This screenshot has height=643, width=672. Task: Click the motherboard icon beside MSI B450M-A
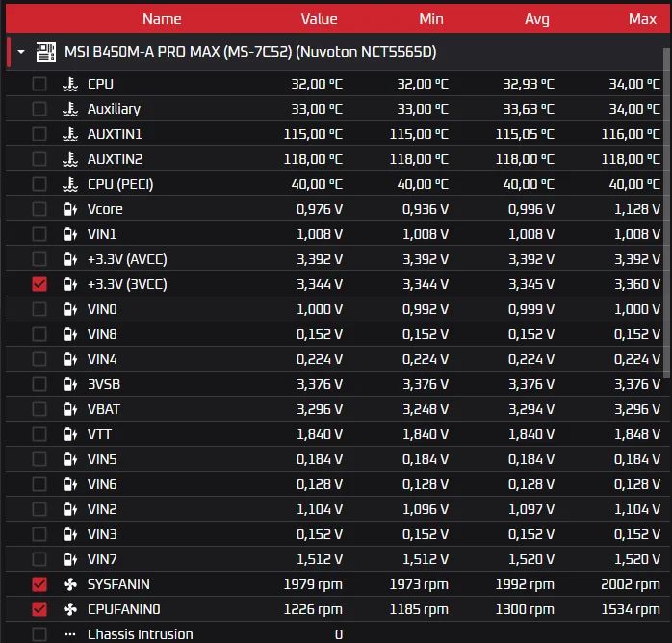coord(46,52)
